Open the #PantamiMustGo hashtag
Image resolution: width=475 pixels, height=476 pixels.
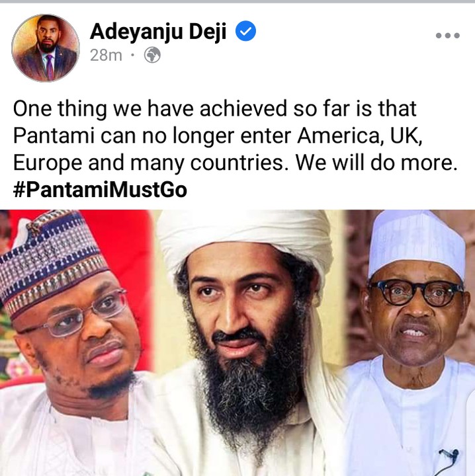click(x=100, y=190)
